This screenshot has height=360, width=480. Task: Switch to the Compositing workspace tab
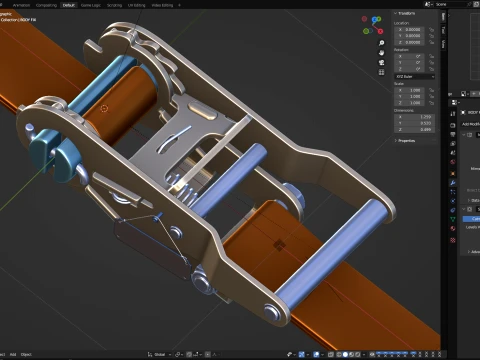click(x=46, y=5)
